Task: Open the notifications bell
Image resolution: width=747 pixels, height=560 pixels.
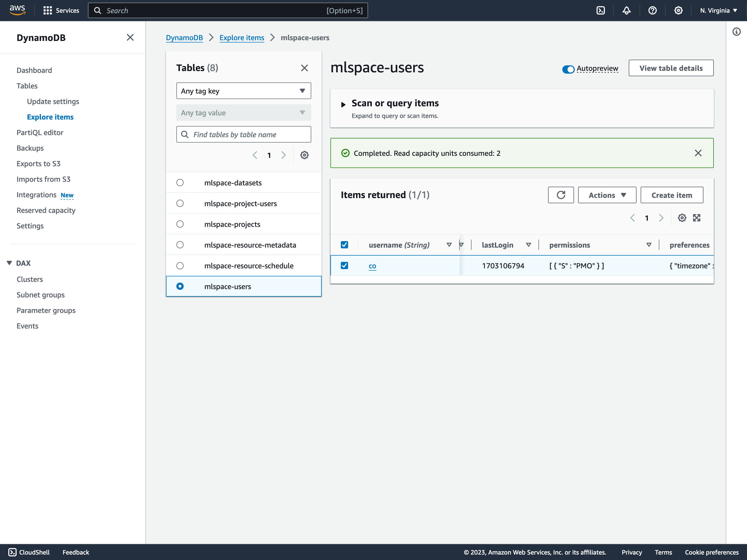Action: point(626,10)
